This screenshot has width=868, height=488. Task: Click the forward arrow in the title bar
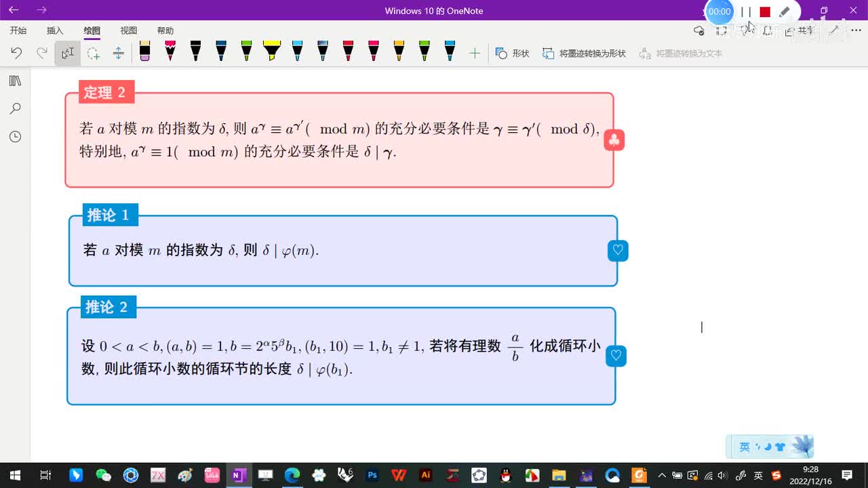point(41,10)
